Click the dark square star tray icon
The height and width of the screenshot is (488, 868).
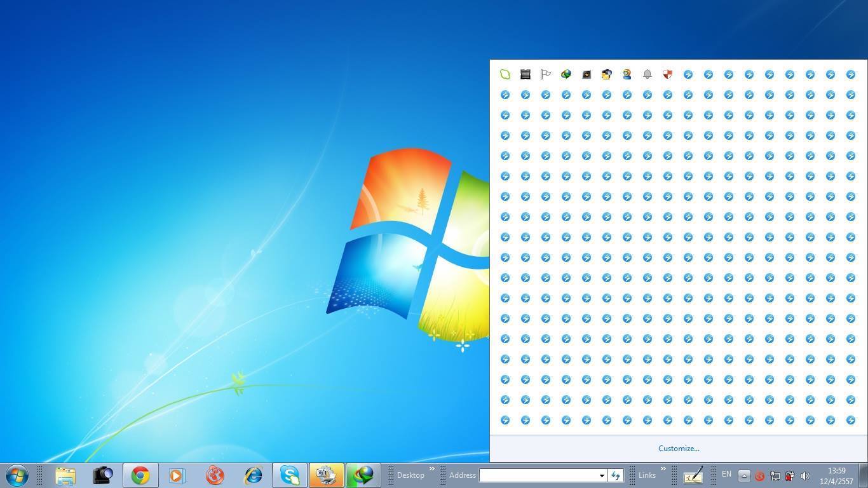click(x=587, y=74)
